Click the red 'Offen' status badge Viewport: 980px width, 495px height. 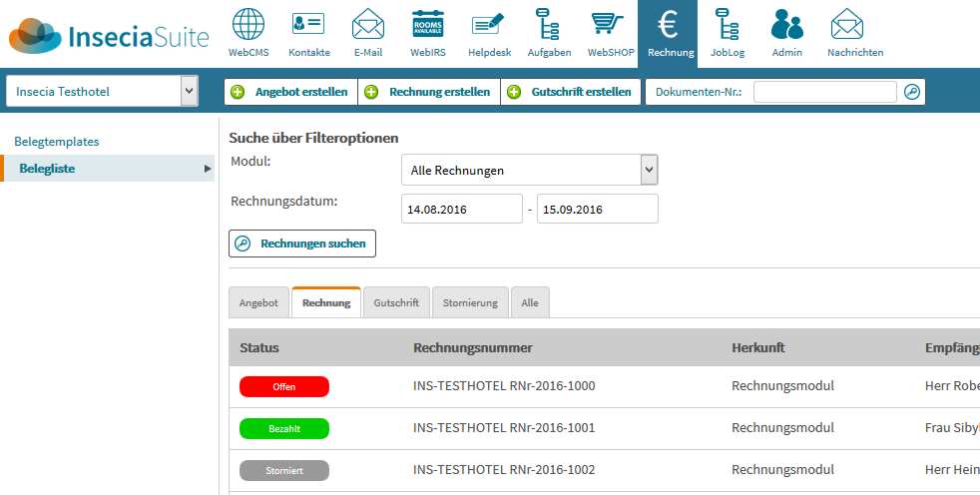click(283, 387)
